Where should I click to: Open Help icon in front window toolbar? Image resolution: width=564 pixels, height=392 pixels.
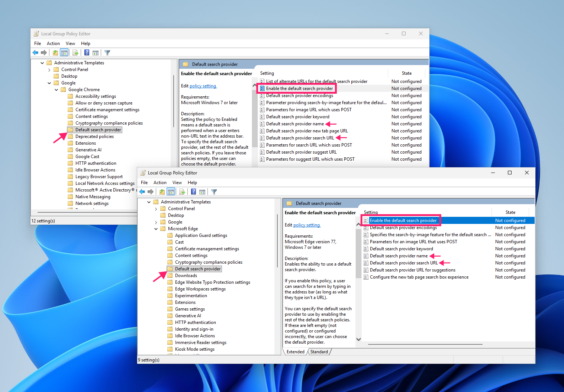pyautogui.click(x=193, y=192)
